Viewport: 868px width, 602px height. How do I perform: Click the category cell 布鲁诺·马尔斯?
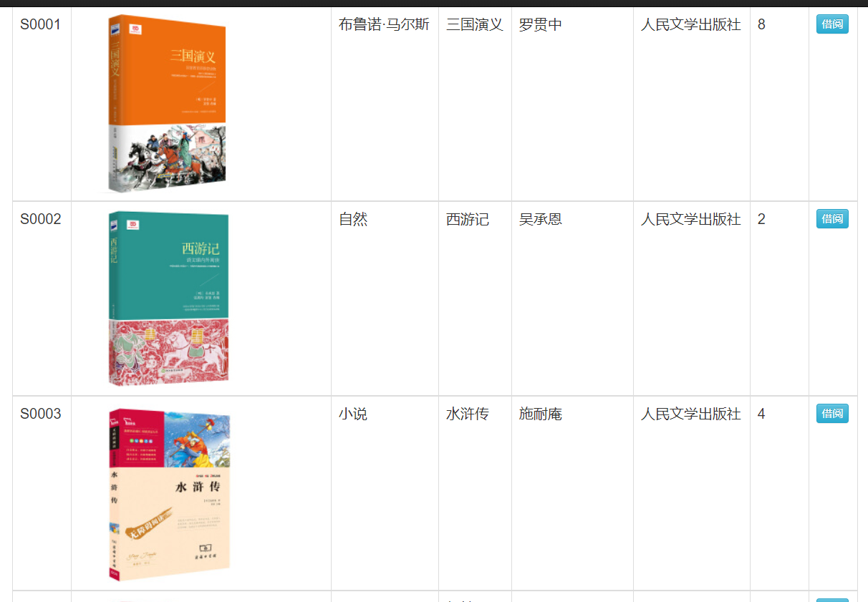[x=384, y=25]
